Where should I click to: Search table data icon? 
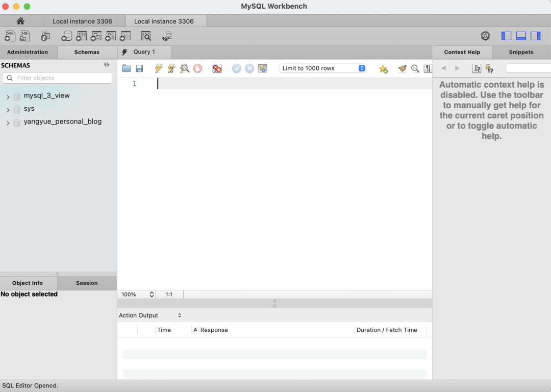pos(146,36)
